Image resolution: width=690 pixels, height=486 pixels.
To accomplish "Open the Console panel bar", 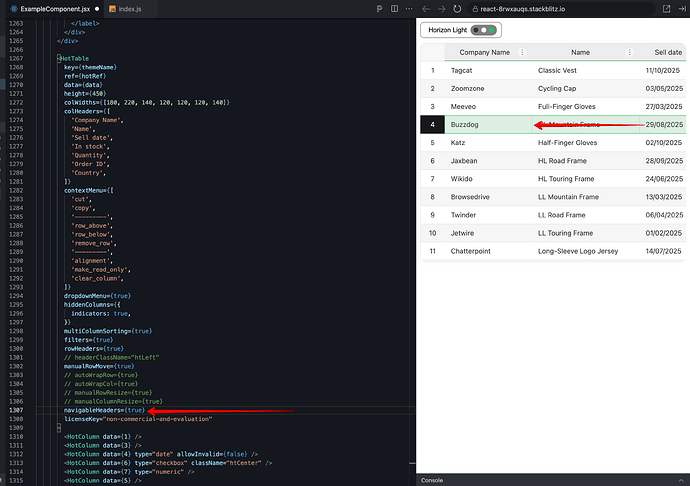I will point(553,480).
